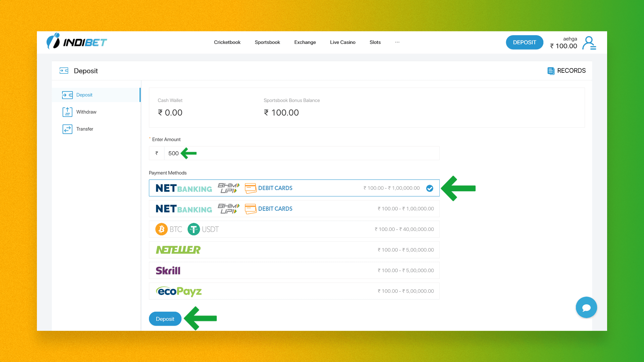This screenshot has width=644, height=362.
Task: Select the second Net Banking payment option
Action: (294, 209)
